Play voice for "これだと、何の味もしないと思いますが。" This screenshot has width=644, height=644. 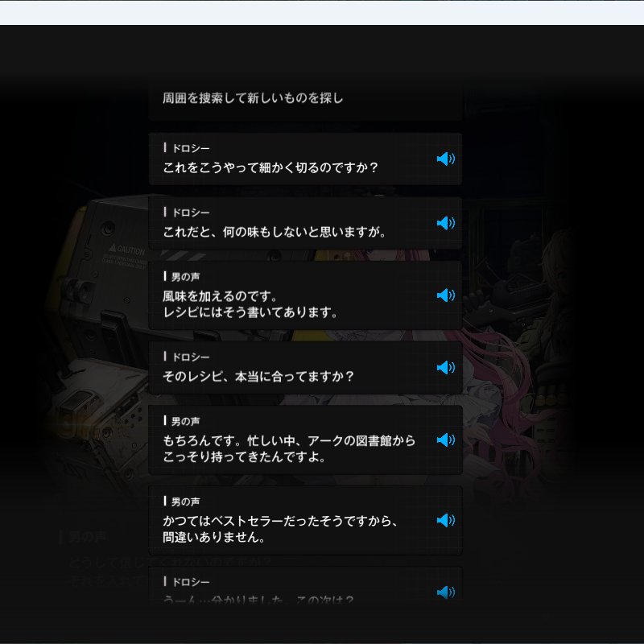446,224
